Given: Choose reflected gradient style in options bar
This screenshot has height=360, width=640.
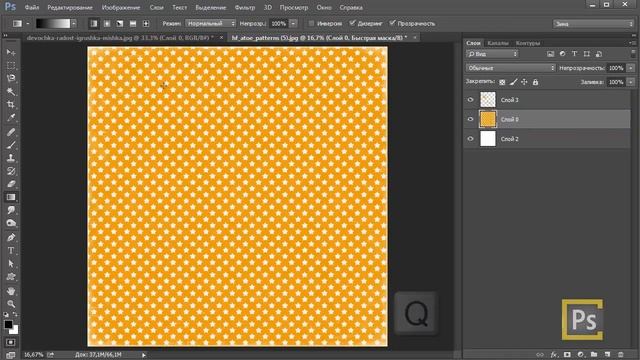Looking at the screenshot, I should [133, 24].
